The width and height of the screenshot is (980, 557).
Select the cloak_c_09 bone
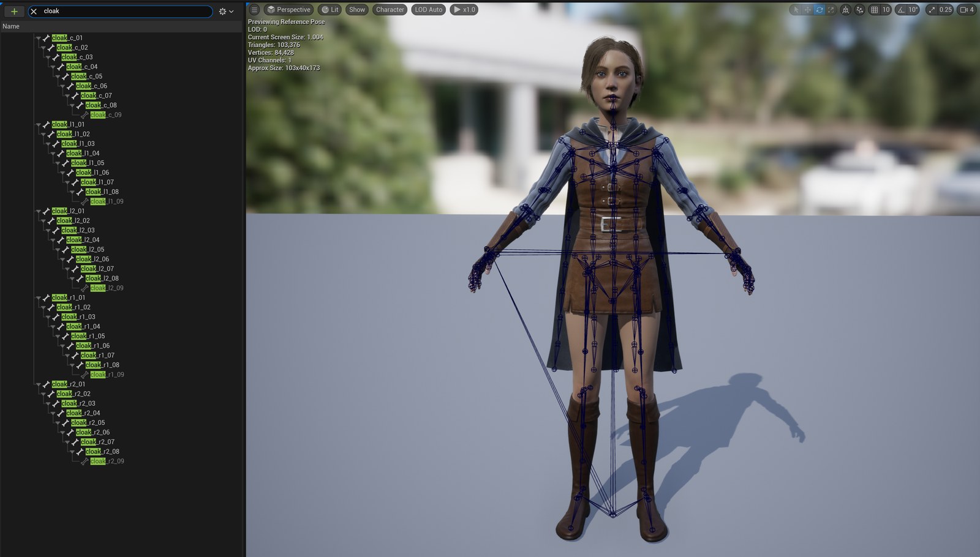(x=106, y=115)
